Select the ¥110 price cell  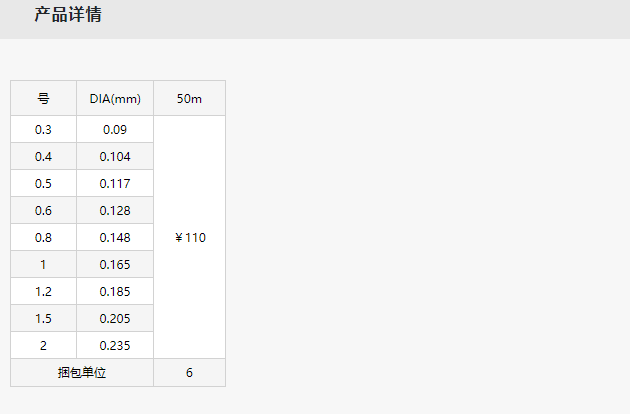189,237
